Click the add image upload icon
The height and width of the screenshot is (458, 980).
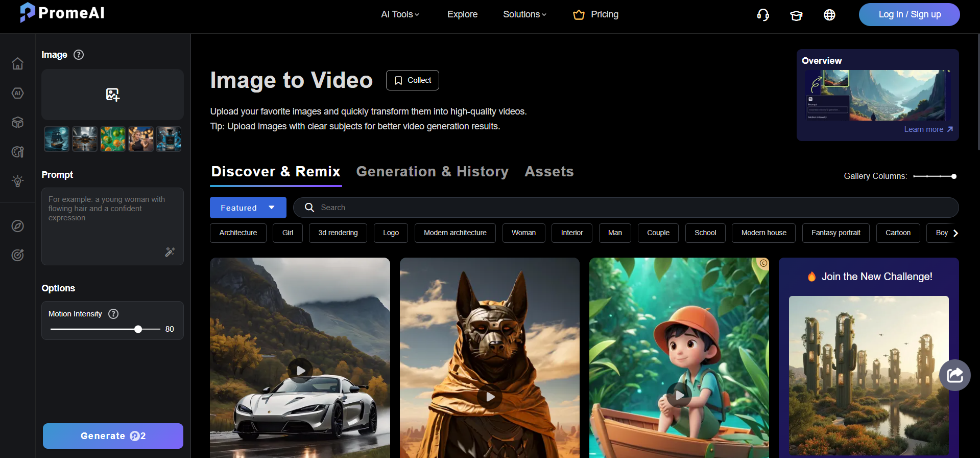(112, 95)
